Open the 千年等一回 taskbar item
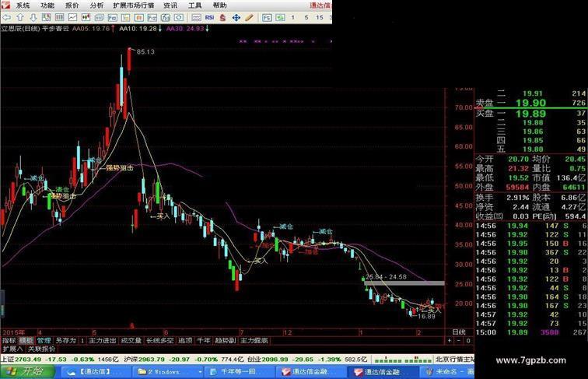Viewport: 588px width, 379px height. click(241, 372)
